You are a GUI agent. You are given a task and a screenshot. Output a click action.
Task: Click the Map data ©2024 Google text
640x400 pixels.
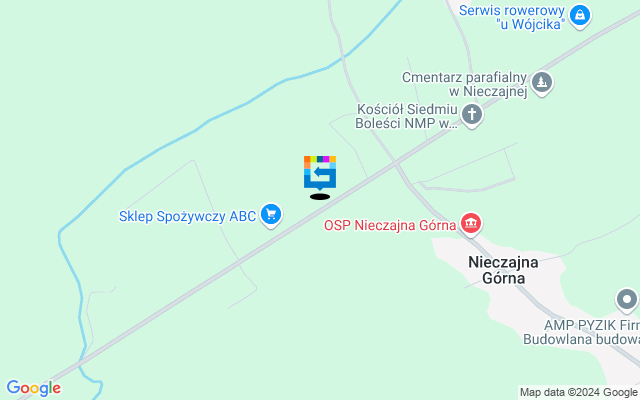pos(578,393)
